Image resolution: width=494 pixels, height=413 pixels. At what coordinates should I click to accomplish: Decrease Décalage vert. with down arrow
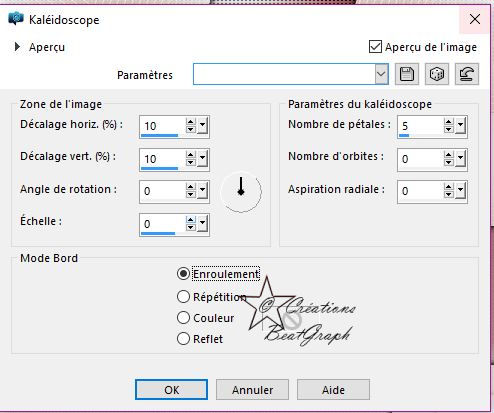pos(191,162)
